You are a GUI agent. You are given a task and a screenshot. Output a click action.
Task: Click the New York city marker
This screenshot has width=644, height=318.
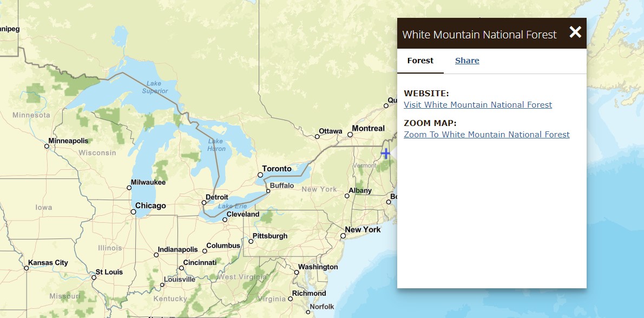point(343,236)
